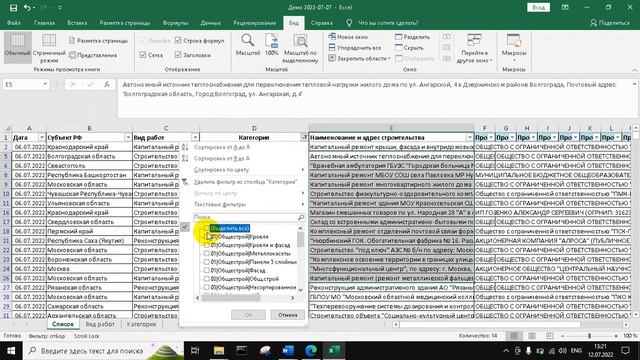The image size is (640, 360).
Task: Open Представления (Custom Views)
Action: [x=93, y=55]
